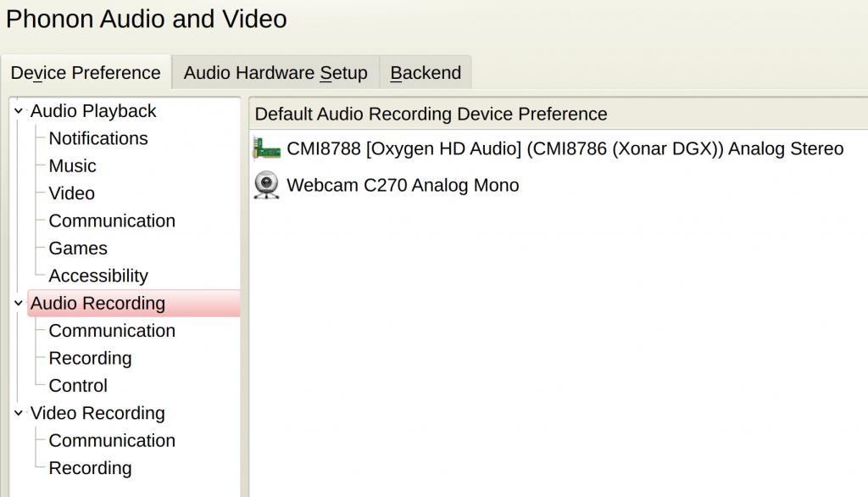The image size is (868, 497).
Task: Go to the Backend tab
Action: 426,73
